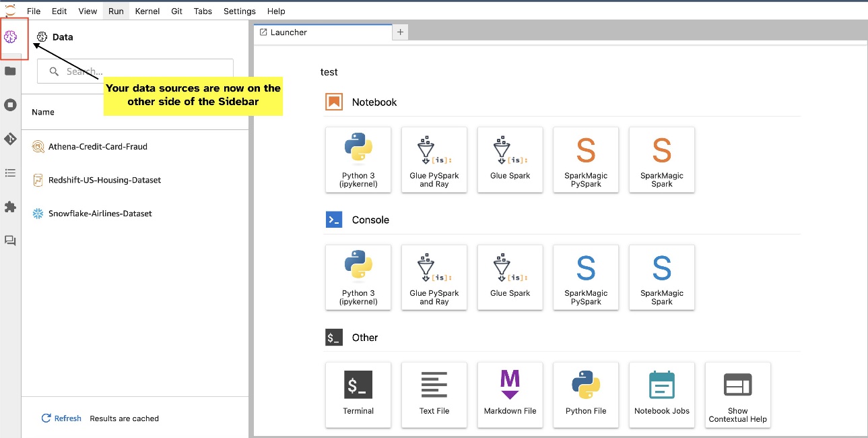Open the Git sidebar panel

point(10,139)
